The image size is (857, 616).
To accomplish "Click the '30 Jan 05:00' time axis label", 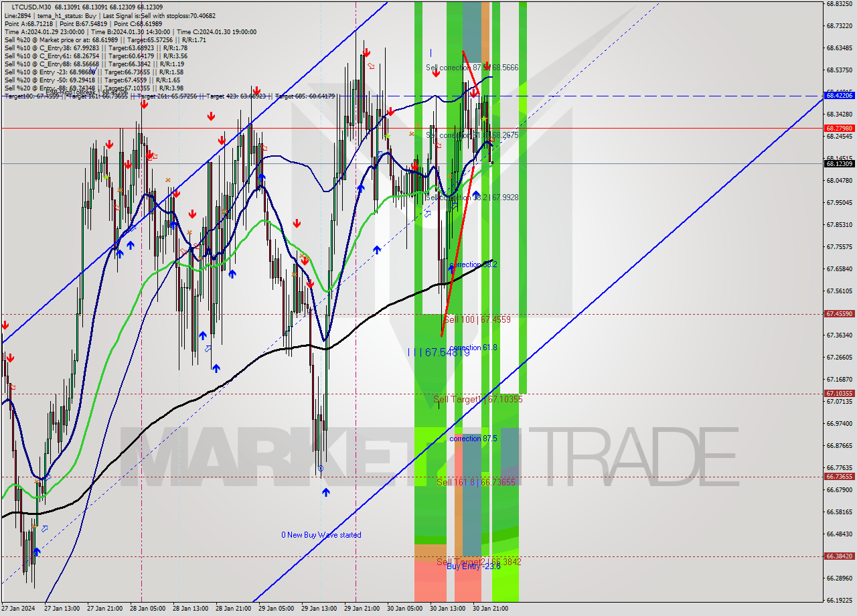I will [405, 609].
